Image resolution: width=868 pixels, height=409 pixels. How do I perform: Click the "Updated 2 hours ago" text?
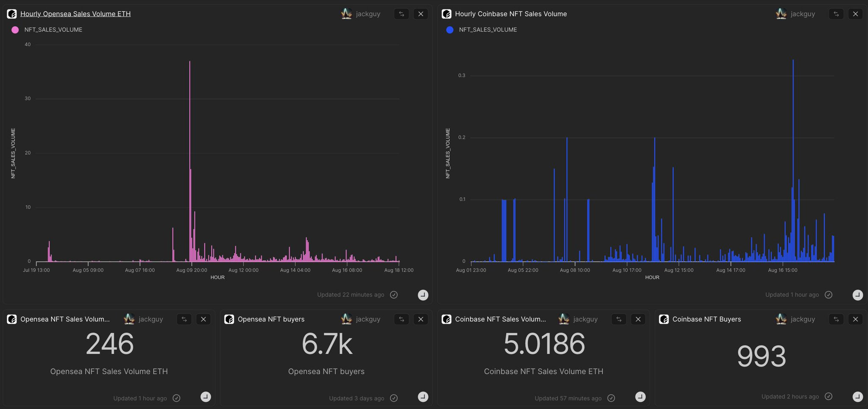(790, 397)
